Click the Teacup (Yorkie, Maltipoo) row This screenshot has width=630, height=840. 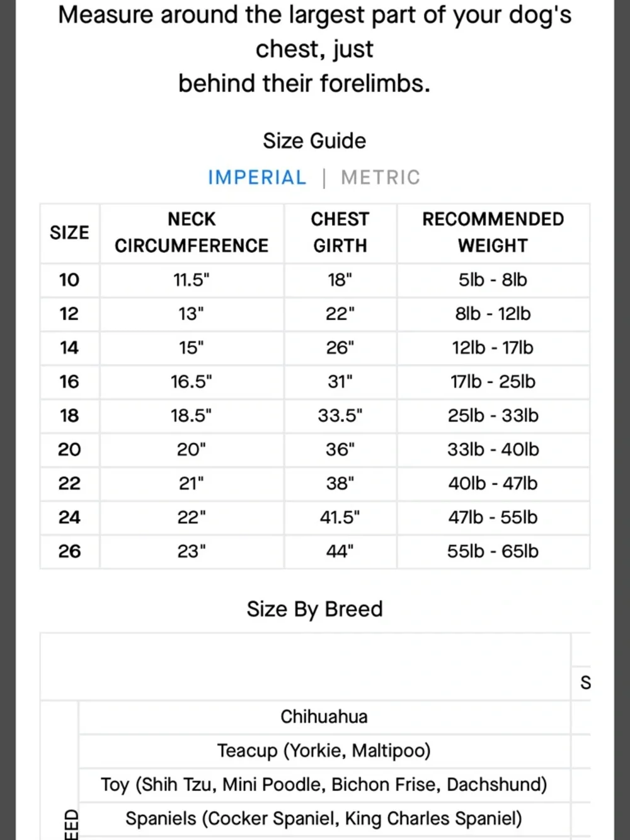pyautogui.click(x=324, y=751)
